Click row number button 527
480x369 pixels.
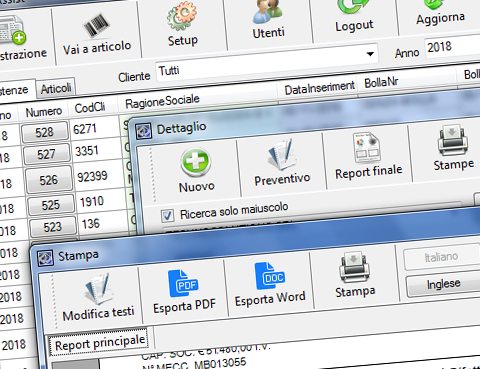point(46,154)
